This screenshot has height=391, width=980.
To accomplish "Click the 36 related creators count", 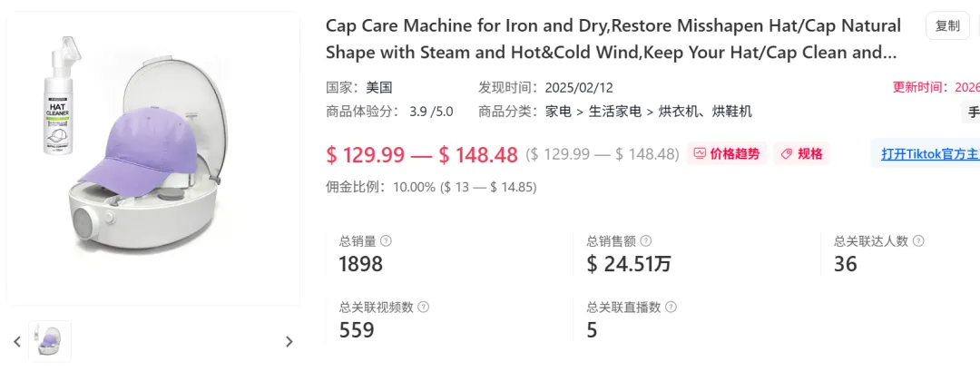I will [x=845, y=264].
